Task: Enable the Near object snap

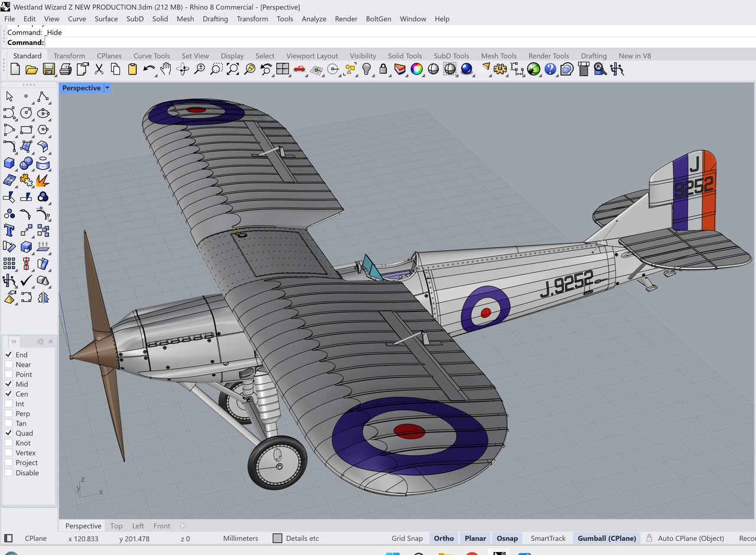Action: [9, 365]
